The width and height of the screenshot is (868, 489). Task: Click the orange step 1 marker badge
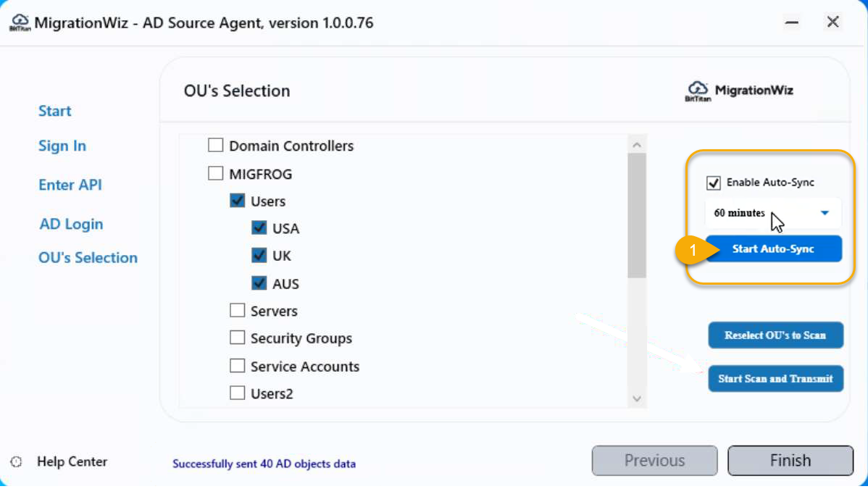click(691, 250)
